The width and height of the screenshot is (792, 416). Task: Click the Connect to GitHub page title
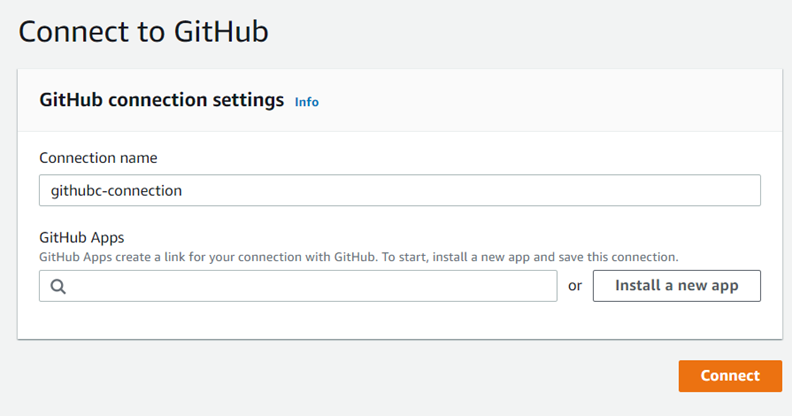143,31
